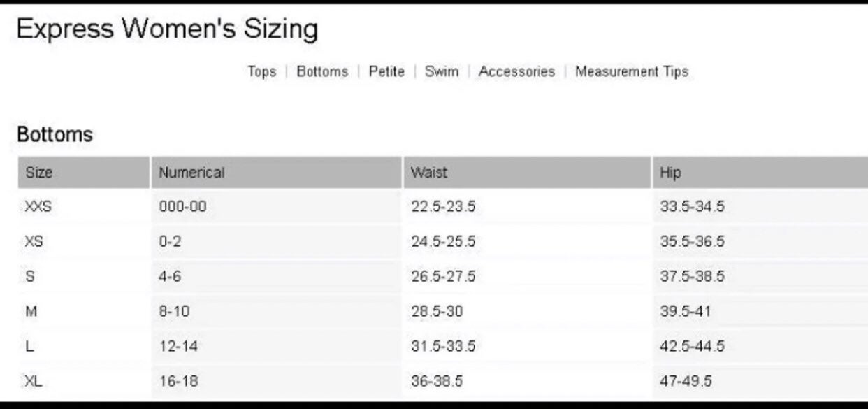This screenshot has height=409, width=868.
Task: Open the Swim sizing section
Action: [442, 71]
